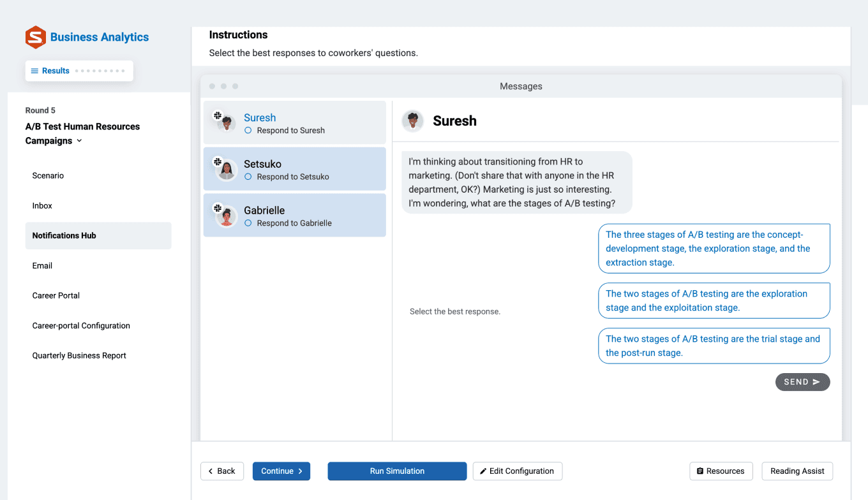Click the Business Analytics hexagon logo
Image resolution: width=868 pixels, height=500 pixels.
click(36, 38)
